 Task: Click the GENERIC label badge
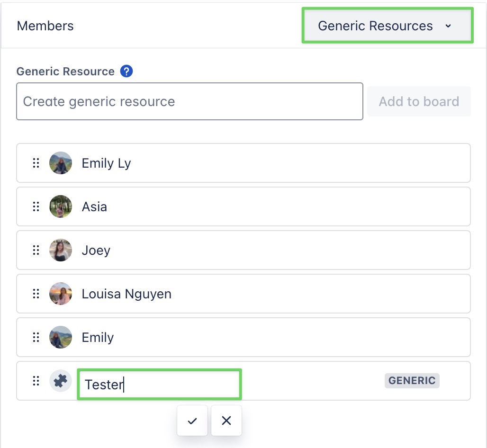pos(412,381)
